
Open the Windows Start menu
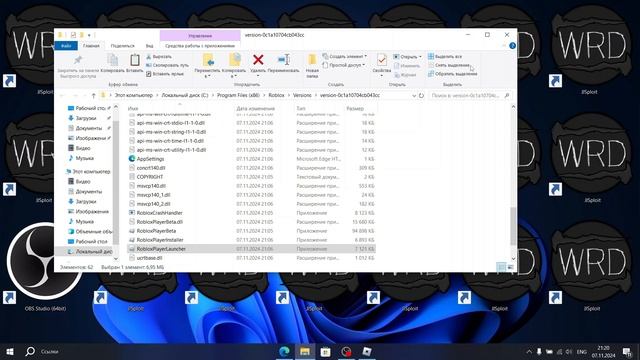[x=10, y=351]
